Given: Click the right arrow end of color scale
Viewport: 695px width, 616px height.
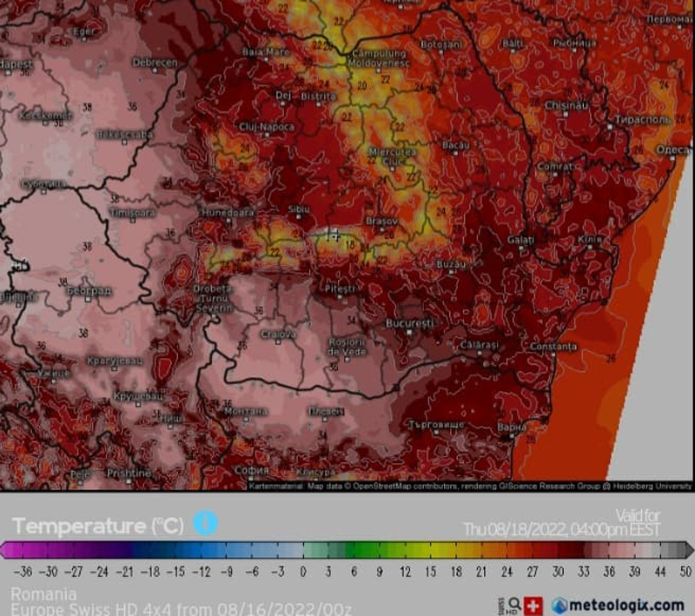Looking at the screenshot, I should point(688,549).
